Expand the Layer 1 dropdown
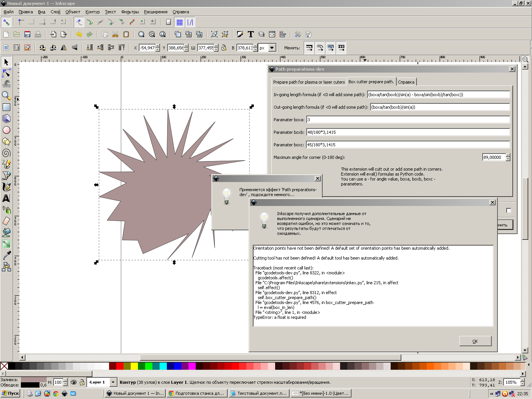This screenshot has height=399, width=532. 113,382
